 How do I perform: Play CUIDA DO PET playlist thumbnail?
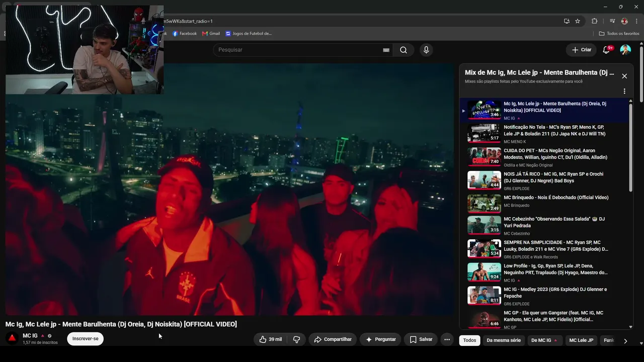pyautogui.click(x=484, y=157)
